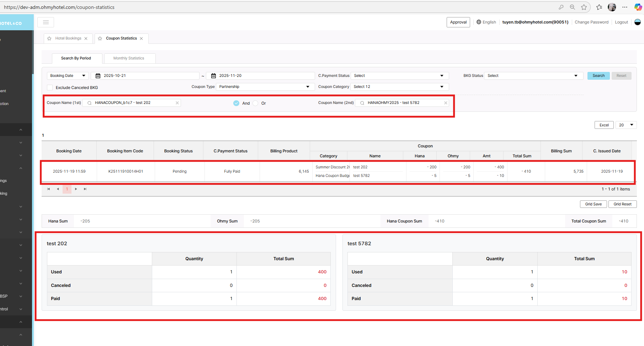Open the end date calendar icon
644x346 pixels.
[214, 76]
